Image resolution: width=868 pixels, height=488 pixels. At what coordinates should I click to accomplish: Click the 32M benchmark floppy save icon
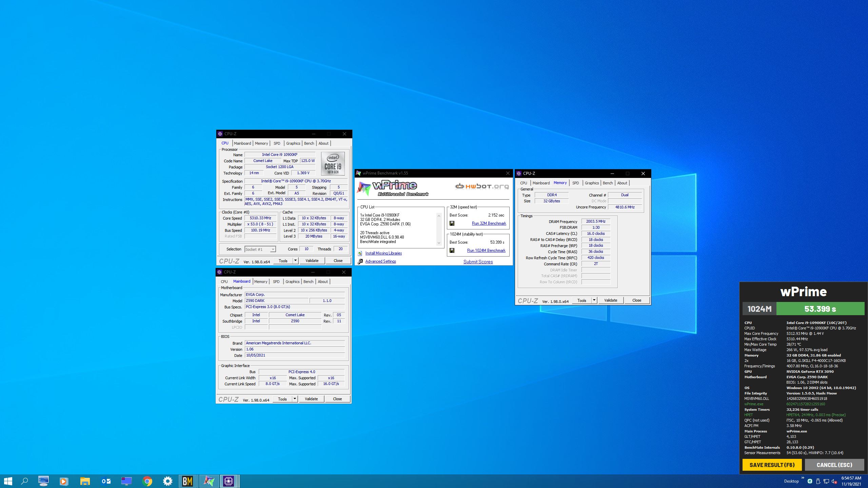tap(452, 223)
